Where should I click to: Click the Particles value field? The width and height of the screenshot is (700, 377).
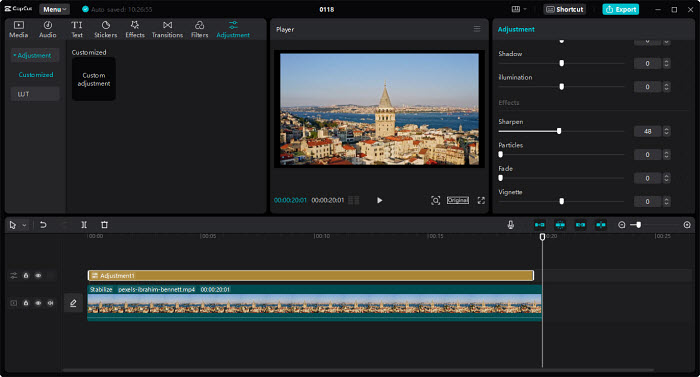tap(647, 155)
